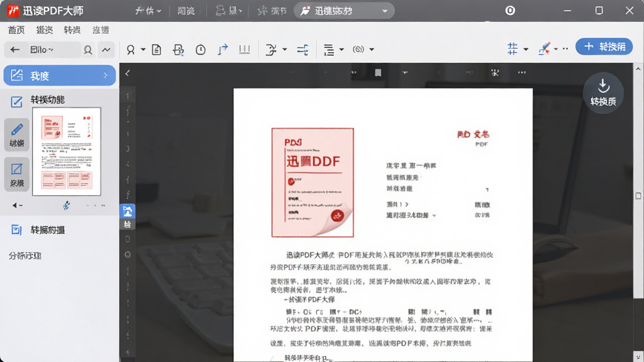This screenshot has width=644, height=362.
Task: Click the person-shaped find icon in toolbar
Action: coord(131,50)
